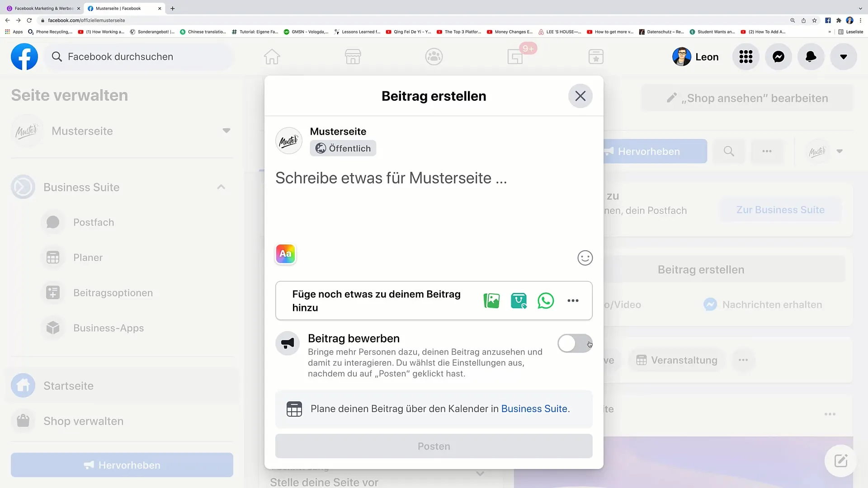The height and width of the screenshot is (488, 868).
Task: Tag products with shopping bag icon
Action: tap(519, 300)
